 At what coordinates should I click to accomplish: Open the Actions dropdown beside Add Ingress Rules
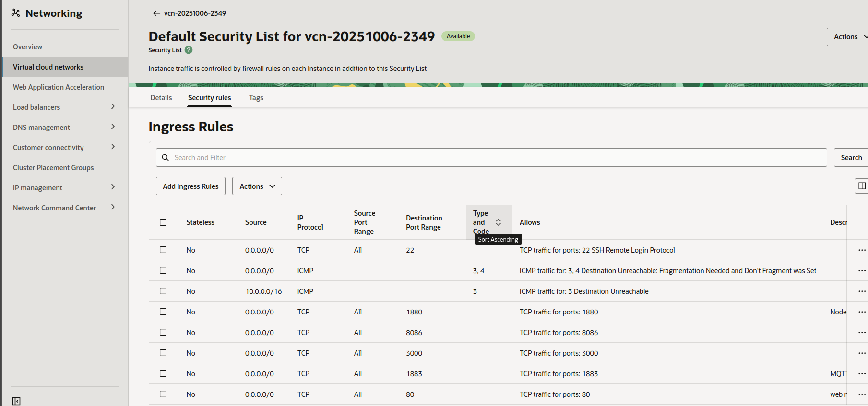click(257, 186)
